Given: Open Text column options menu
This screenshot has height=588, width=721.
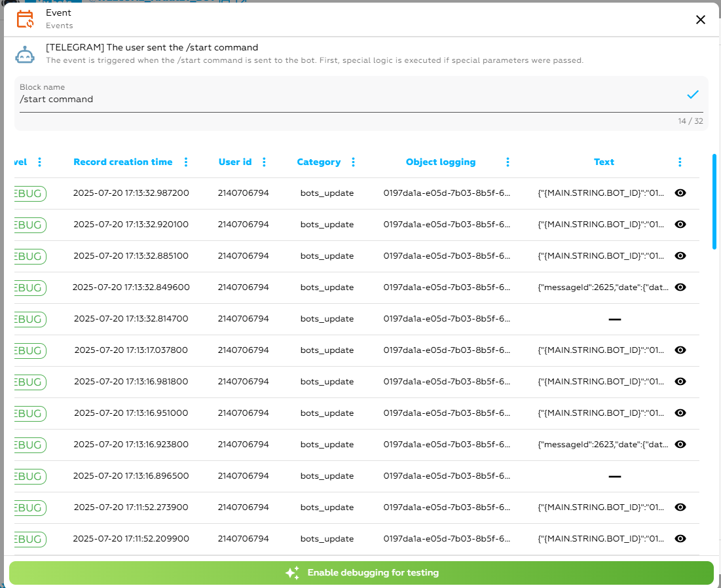Looking at the screenshot, I should 680,162.
